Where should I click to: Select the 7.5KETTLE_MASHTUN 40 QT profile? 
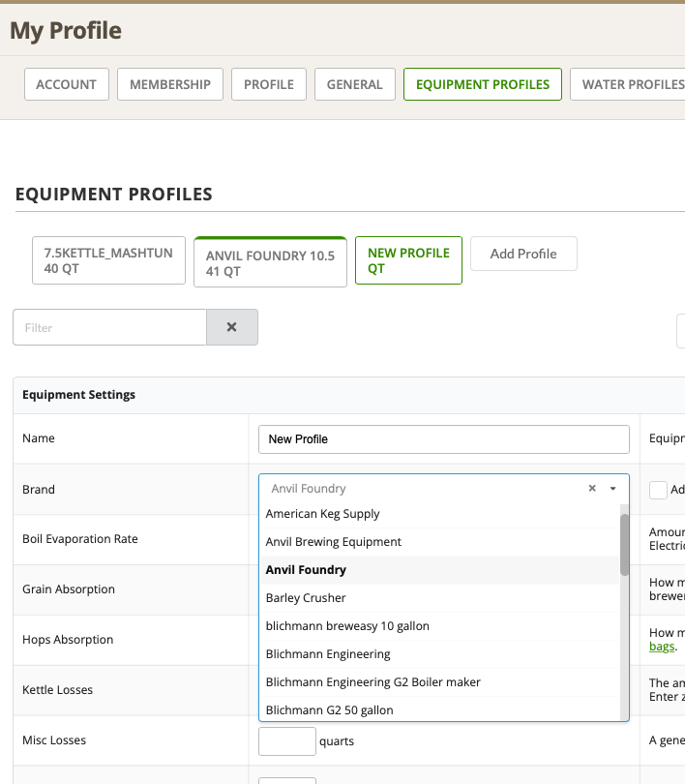point(109,260)
